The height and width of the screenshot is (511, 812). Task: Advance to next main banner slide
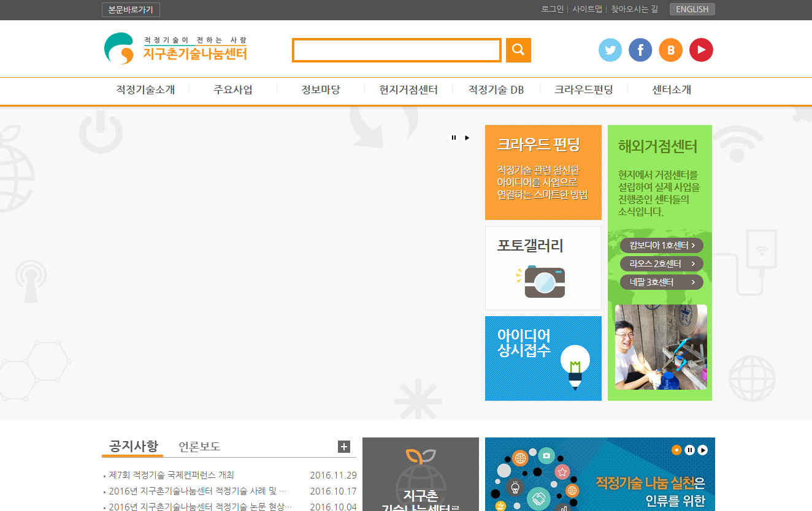(x=467, y=137)
